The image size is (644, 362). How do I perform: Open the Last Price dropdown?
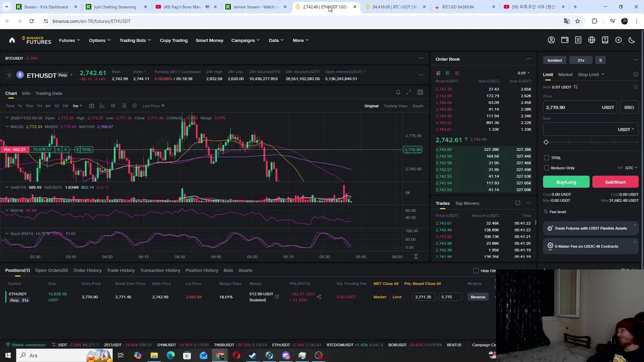pos(153,106)
